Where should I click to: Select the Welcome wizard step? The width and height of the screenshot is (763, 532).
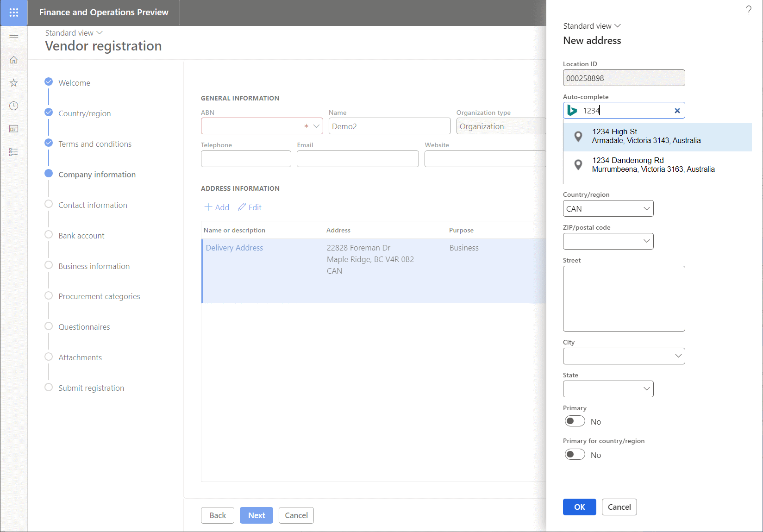74,83
